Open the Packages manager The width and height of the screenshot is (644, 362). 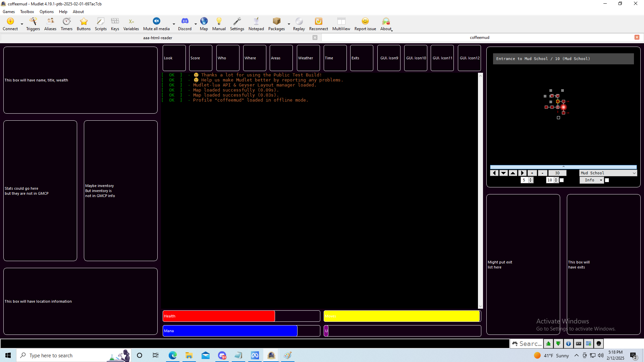276,23
